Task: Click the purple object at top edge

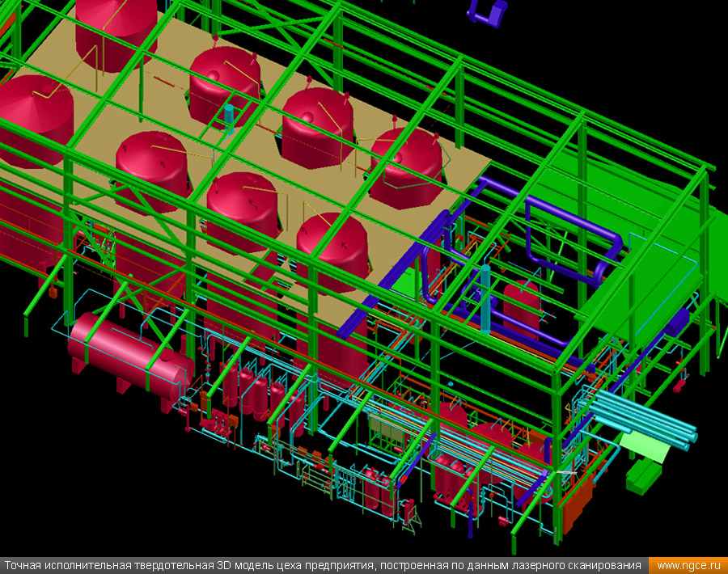Action: [487, 11]
